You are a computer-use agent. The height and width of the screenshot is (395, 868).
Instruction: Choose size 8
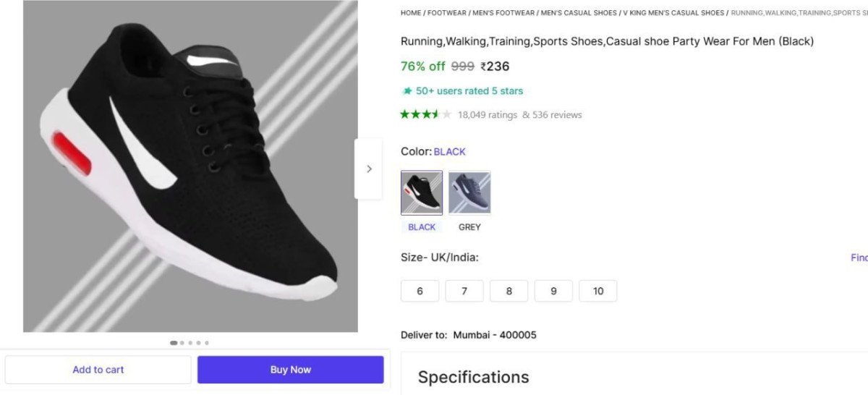pos(509,291)
